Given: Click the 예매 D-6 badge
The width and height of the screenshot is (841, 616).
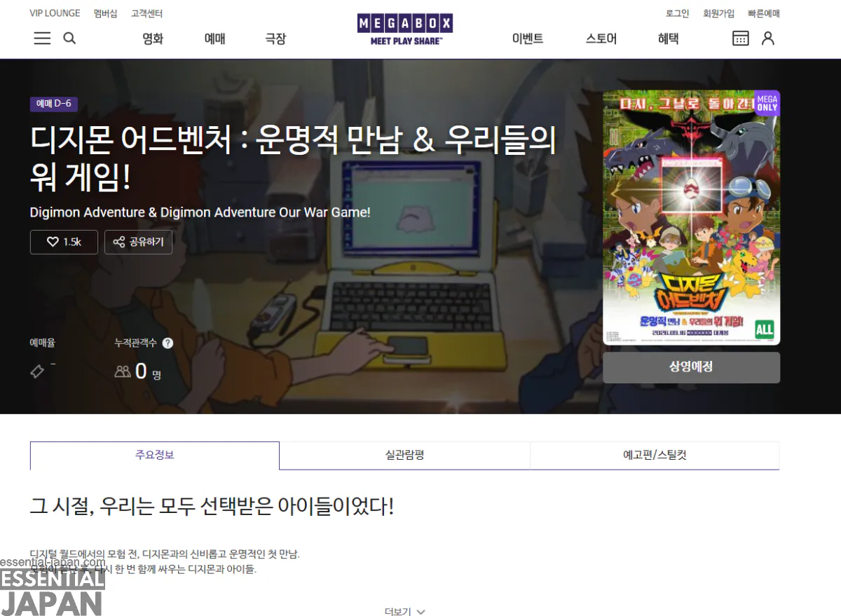Looking at the screenshot, I should coord(53,104).
